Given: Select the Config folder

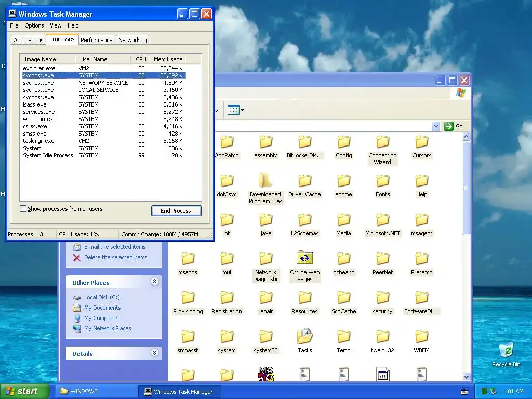Looking at the screenshot, I should (344, 148).
